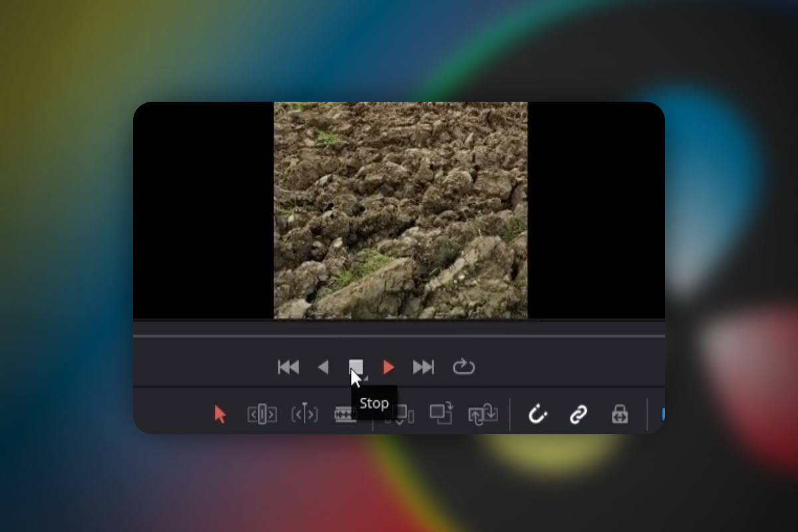Viewport: 798px width, 532px height.
Task: Click the Replace Clip icon
Action: [x=483, y=414]
